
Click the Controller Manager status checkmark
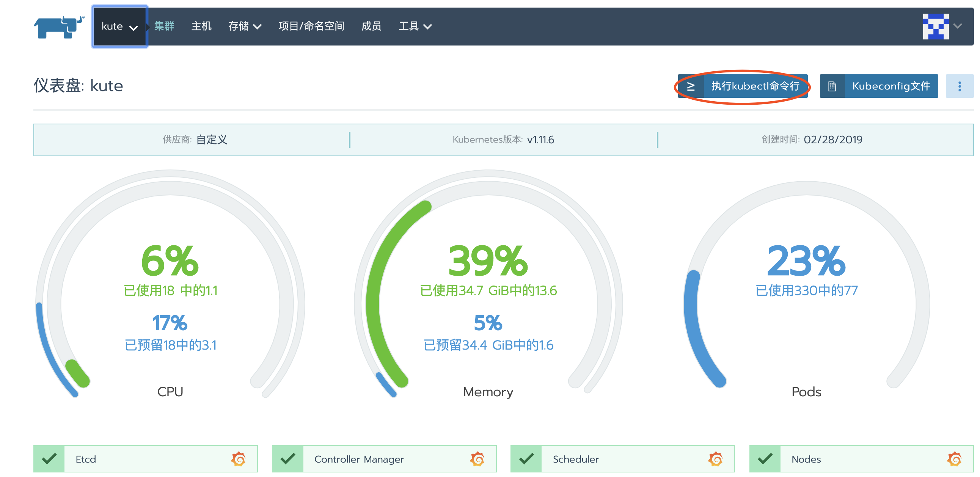(289, 459)
